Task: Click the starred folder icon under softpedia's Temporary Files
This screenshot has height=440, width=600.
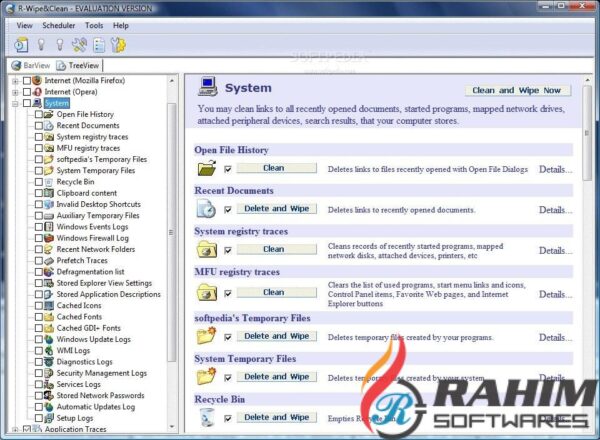Action: pyautogui.click(x=207, y=336)
